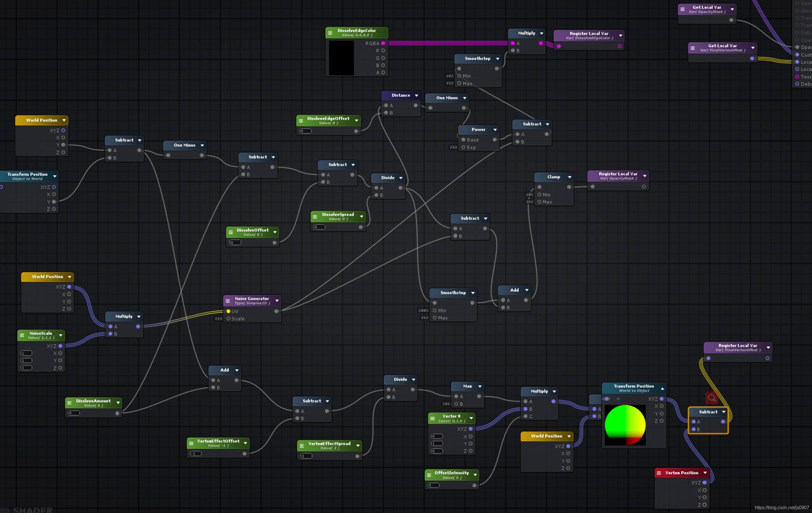Open the Get Local Var OpacityMask menu icon

coord(682,10)
